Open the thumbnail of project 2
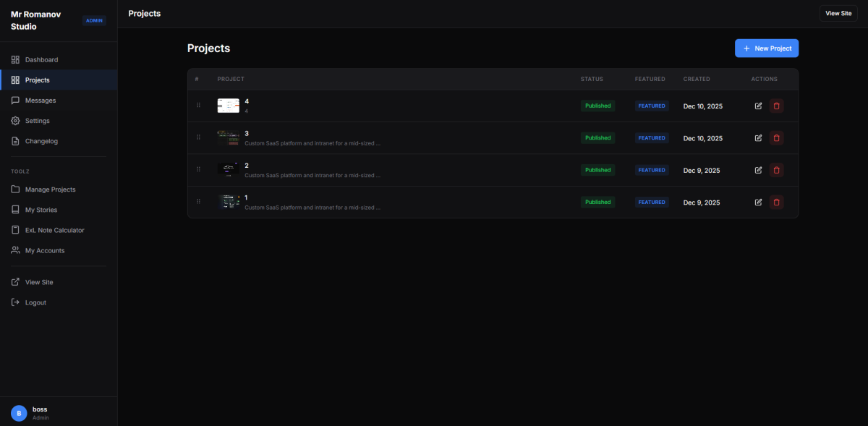 (229, 169)
